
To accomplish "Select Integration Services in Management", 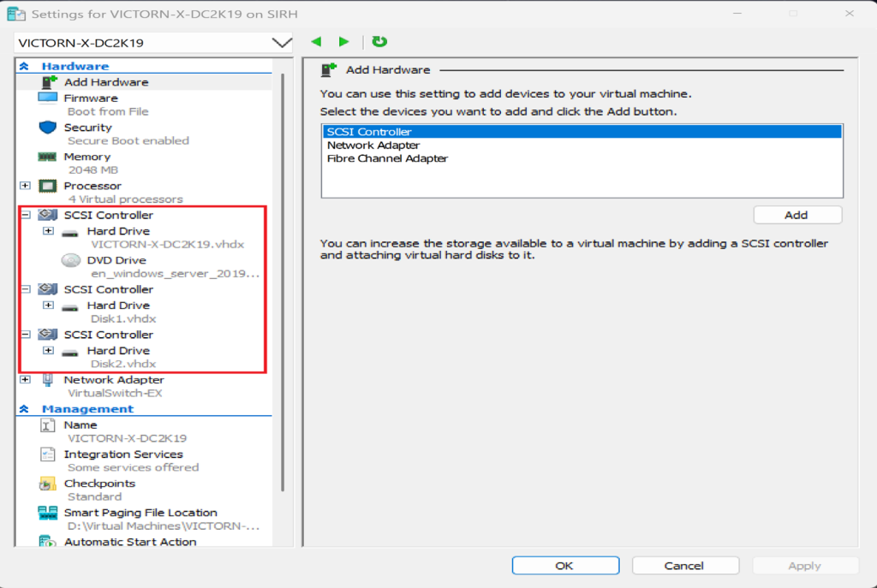I will coord(122,454).
